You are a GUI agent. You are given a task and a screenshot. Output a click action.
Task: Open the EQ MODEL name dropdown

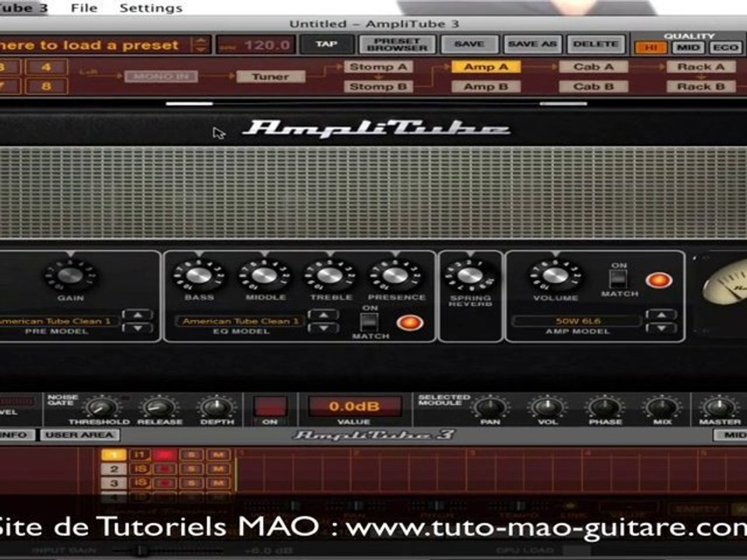240,321
